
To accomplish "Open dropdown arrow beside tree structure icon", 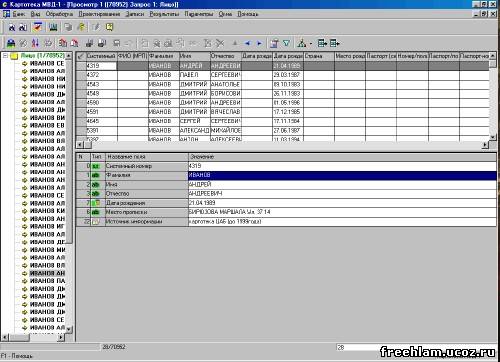I will pos(311,43).
